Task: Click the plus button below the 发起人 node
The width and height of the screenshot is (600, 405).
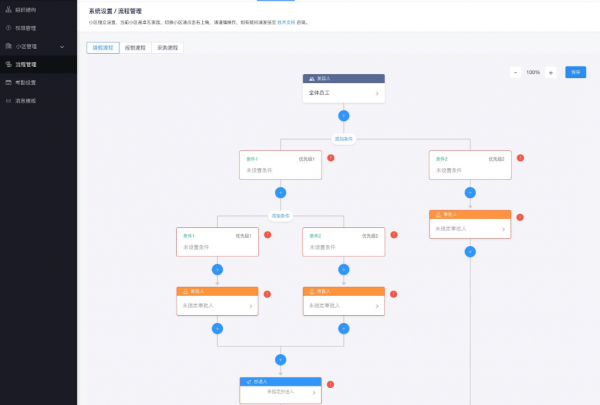Action: point(344,116)
